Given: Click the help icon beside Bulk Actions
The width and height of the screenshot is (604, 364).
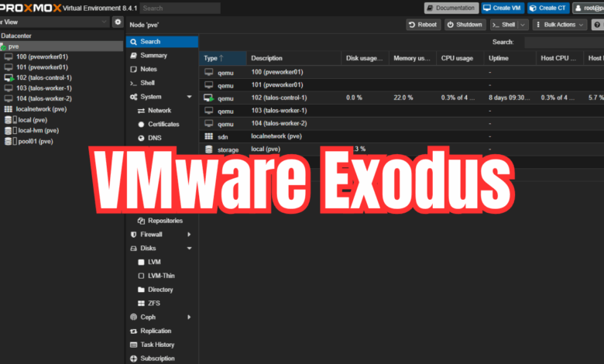Looking at the screenshot, I should click(x=597, y=25).
